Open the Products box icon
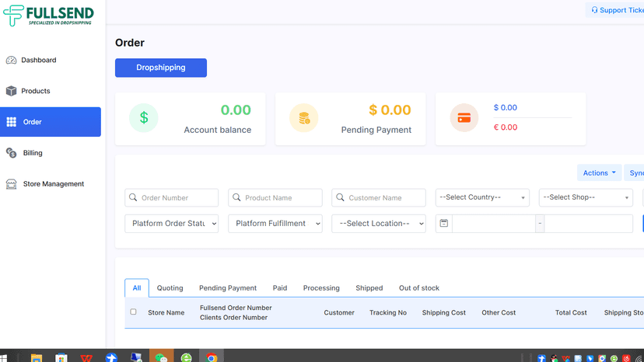This screenshot has width=644, height=362. [x=11, y=91]
